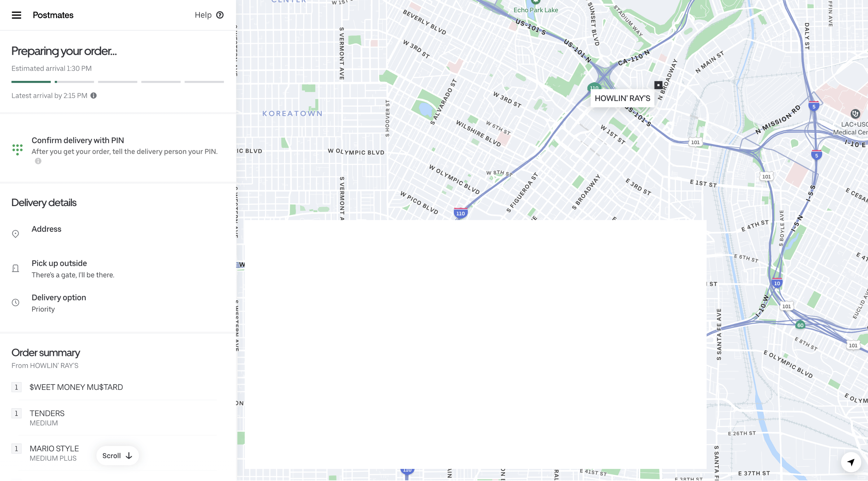Click the delivery option clock icon
This screenshot has width=868, height=481.
[15, 303]
